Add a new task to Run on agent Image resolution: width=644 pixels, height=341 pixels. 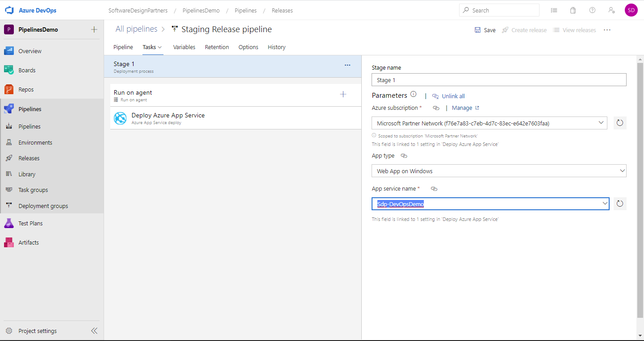343,94
